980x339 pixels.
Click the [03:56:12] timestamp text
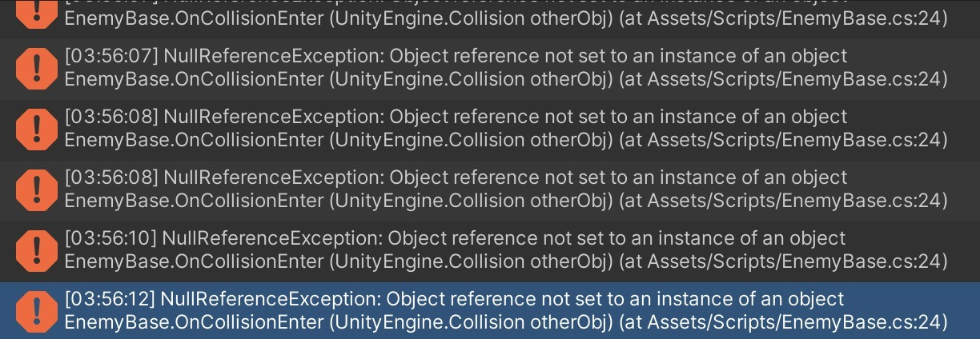[110, 300]
